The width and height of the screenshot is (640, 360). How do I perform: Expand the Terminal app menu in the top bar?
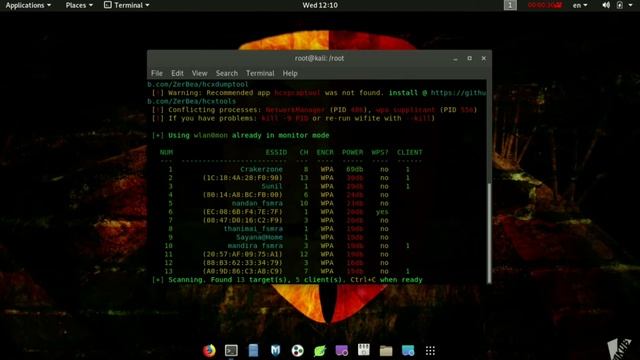click(127, 5)
